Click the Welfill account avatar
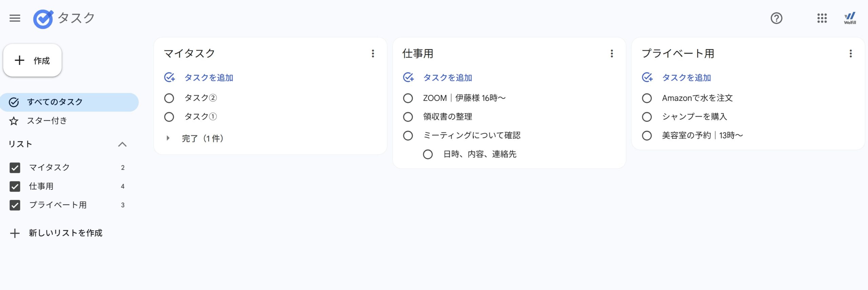This screenshot has width=868, height=290. [850, 18]
